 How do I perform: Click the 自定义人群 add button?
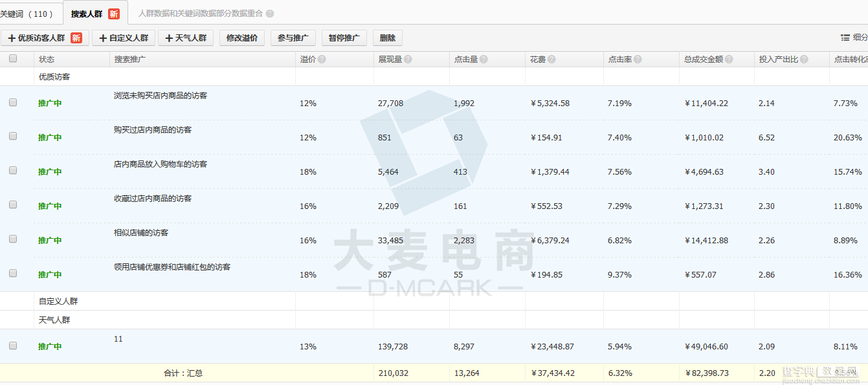tap(124, 38)
